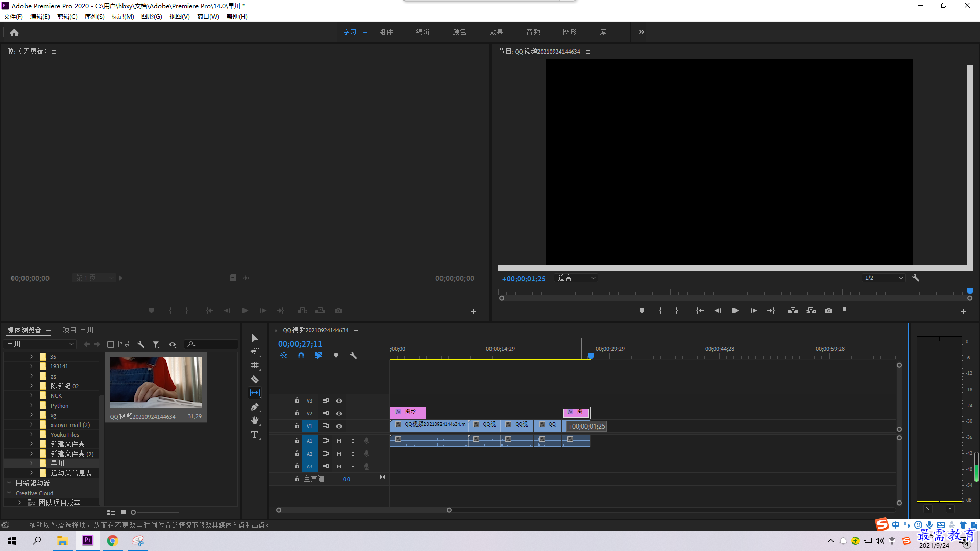Click the QQ视频20210924144634 thumbnail
The height and width of the screenshot is (551, 980).
point(156,382)
